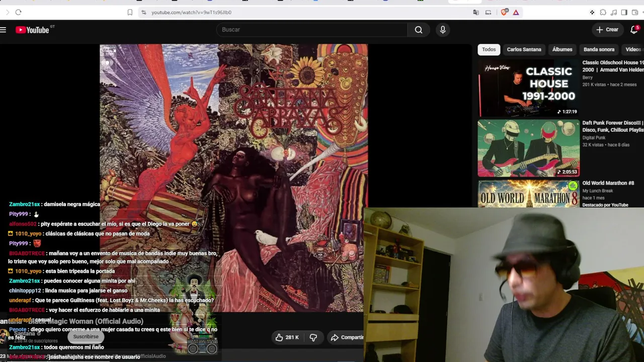Screen dimensions: 644x362
Task: Click chat message 'voy hacer el esfuerzo'
Action: (x=105, y=310)
